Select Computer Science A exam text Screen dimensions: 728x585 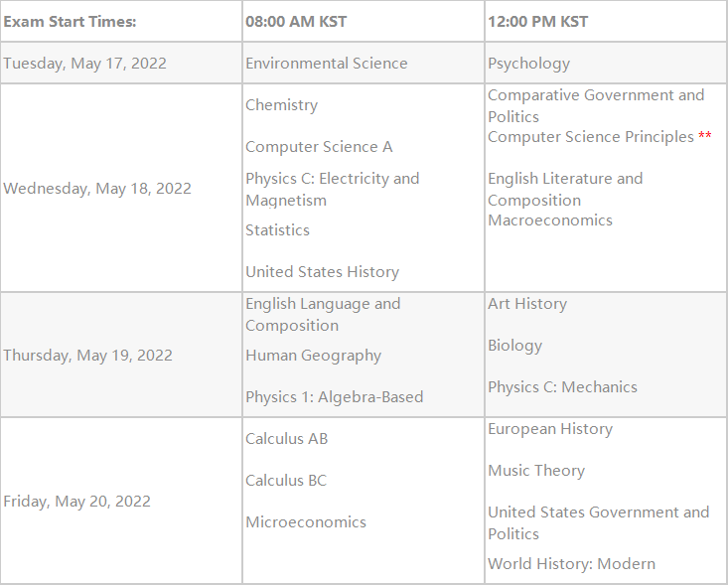tap(319, 147)
